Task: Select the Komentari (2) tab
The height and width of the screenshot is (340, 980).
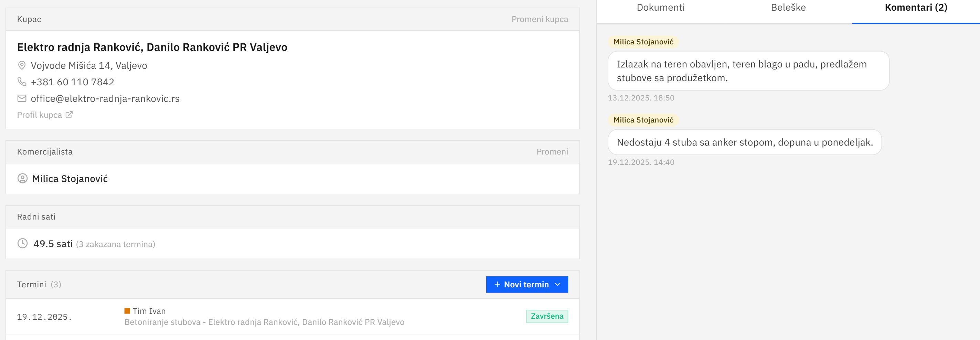Action: 916,8
